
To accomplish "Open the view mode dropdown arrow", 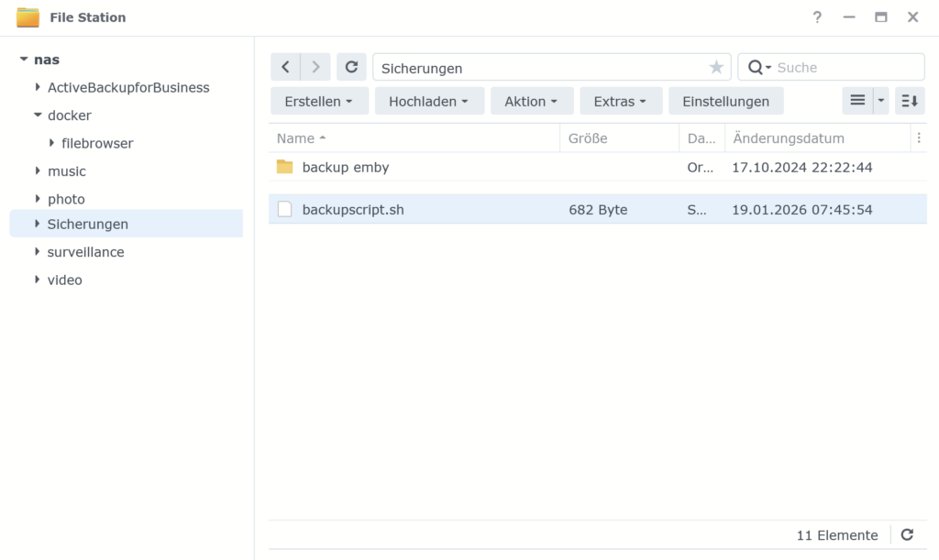I will point(881,101).
